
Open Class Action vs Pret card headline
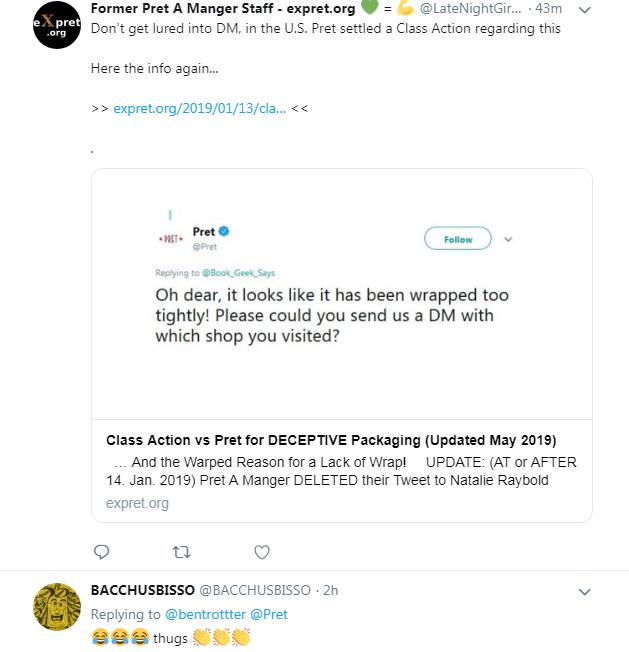(x=331, y=441)
